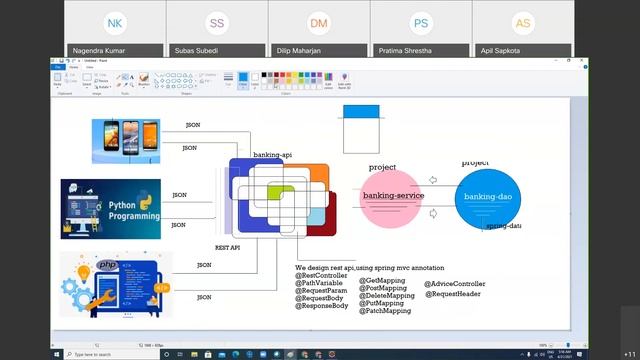Click Save icon in quick access toolbar
Viewport: 640px width, 360px height.
61,61
